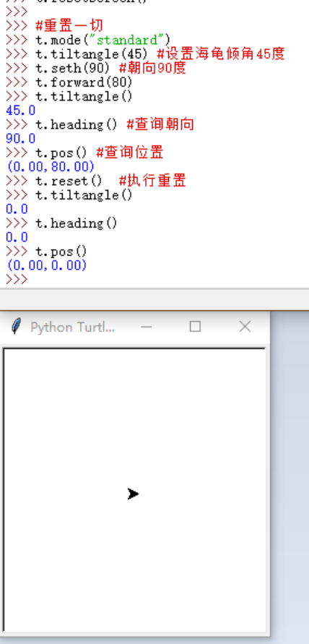Click the black turtle arrow cursor
Image resolution: width=309 pixels, height=644 pixels.
133,494
